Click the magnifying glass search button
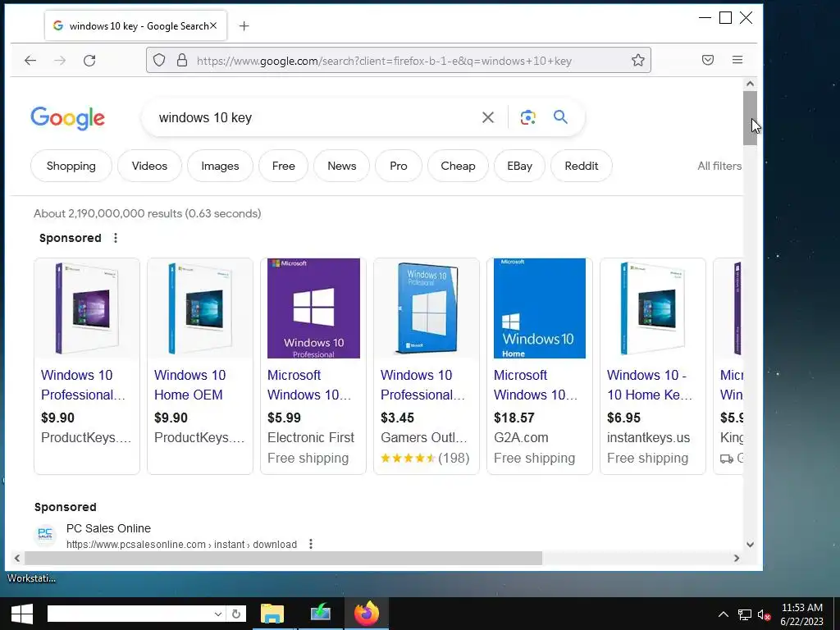Viewport: 840px width, 630px height. (560, 116)
